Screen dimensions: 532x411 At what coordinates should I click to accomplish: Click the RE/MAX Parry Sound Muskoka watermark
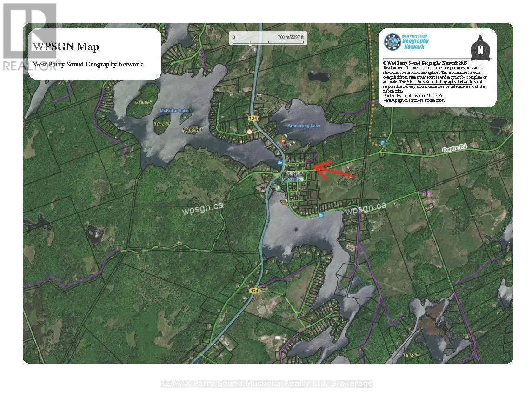tap(266, 384)
